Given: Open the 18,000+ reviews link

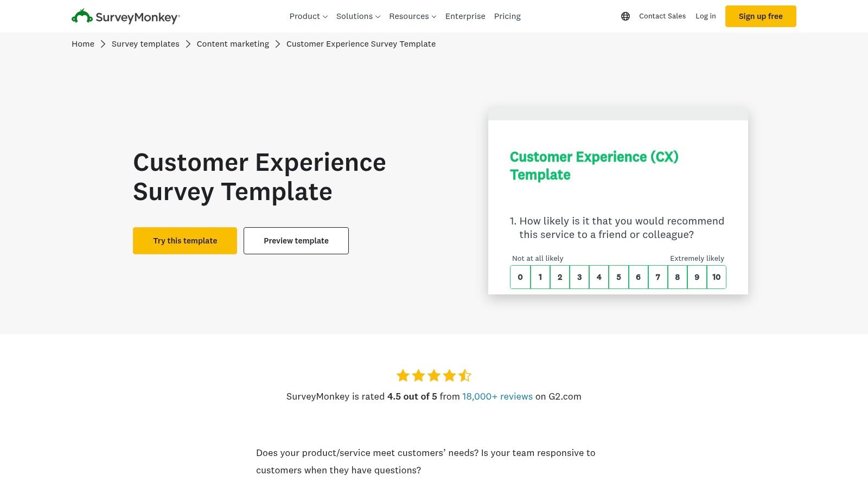Looking at the screenshot, I should click(496, 396).
